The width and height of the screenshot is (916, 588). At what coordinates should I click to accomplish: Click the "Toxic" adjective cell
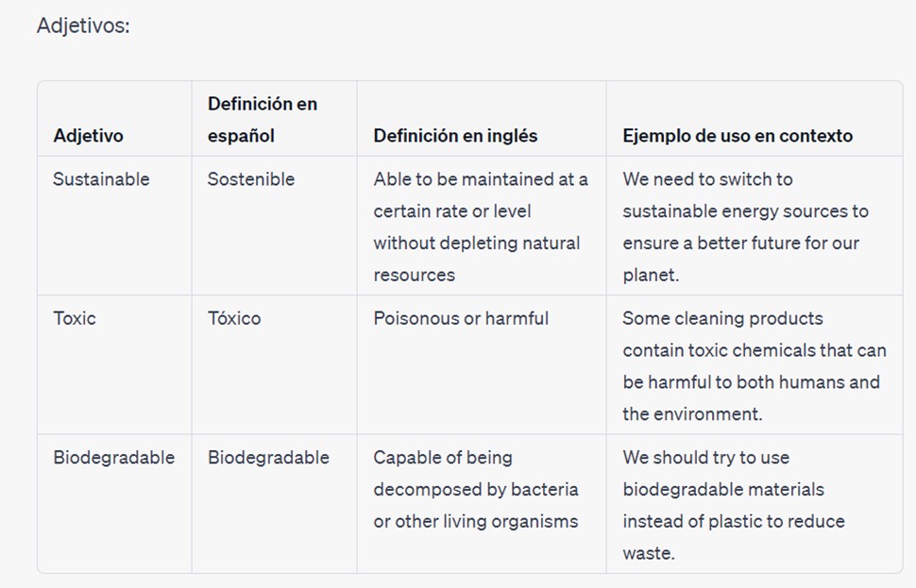pos(75,318)
